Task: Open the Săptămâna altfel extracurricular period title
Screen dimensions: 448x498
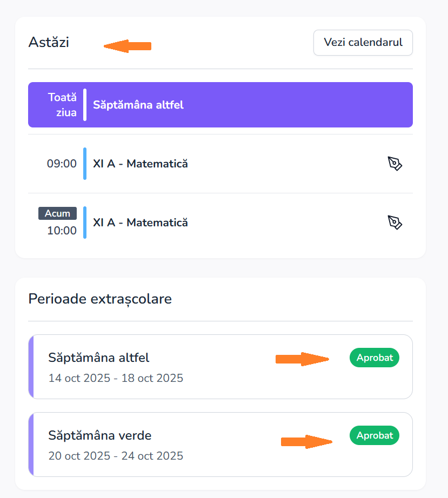Action: coord(99,358)
